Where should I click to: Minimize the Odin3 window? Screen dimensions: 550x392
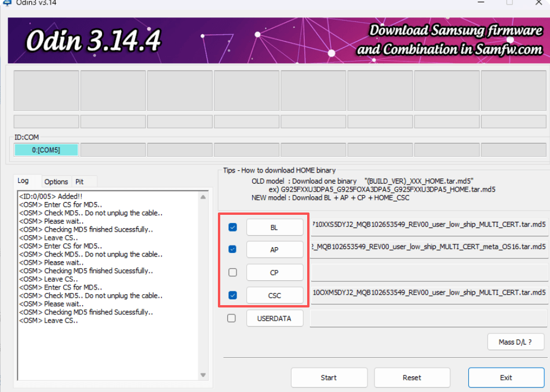coord(481,2)
